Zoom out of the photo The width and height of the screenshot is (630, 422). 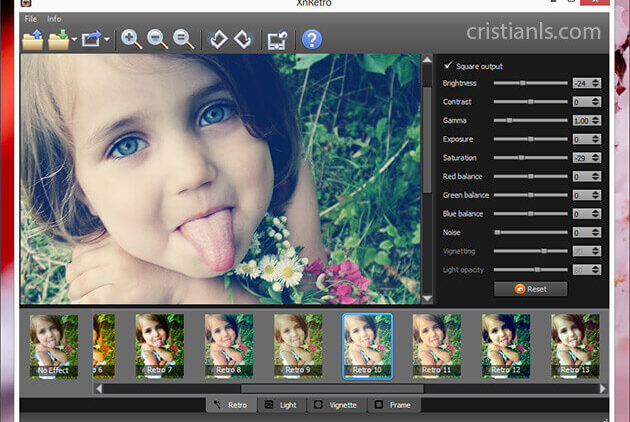coord(157,40)
